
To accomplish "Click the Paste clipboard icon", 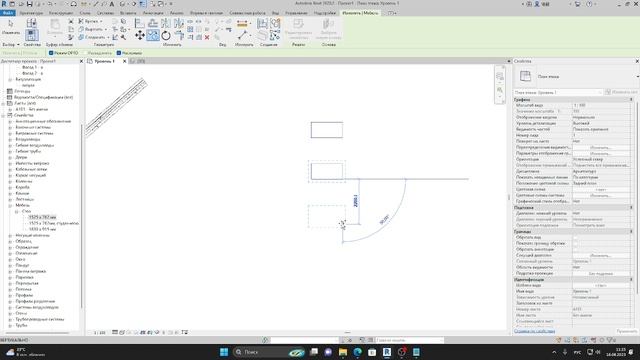I will (55, 24).
